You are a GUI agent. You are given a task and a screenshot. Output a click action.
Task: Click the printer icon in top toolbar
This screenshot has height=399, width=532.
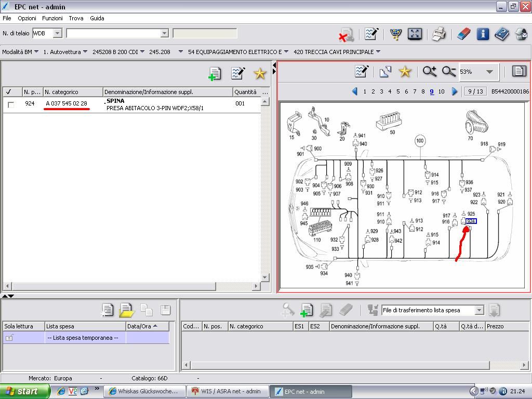click(439, 34)
